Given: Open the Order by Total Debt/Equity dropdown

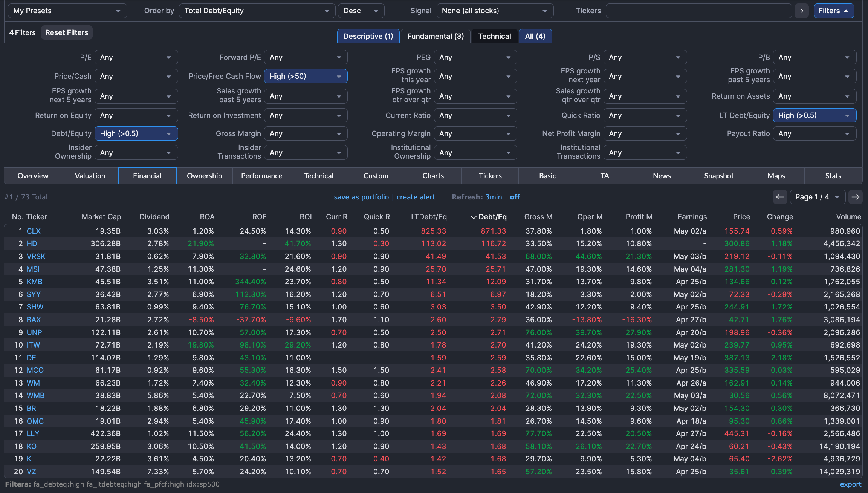Looking at the screenshot, I should (x=257, y=11).
